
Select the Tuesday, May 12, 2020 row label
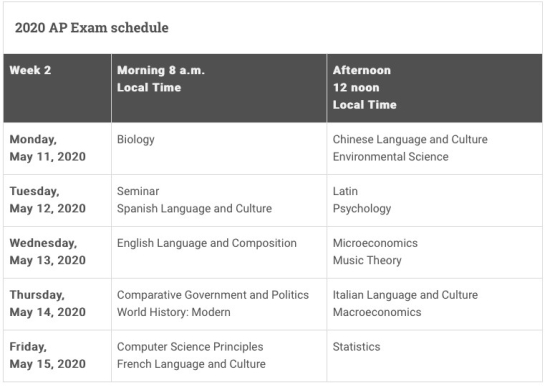(x=47, y=200)
